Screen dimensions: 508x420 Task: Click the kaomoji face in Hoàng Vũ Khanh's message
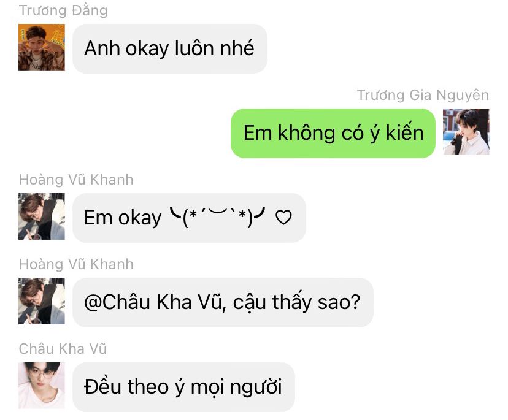pos(218,217)
